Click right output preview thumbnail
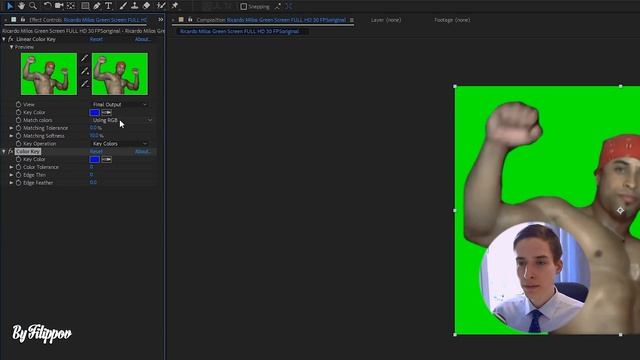 120,74
